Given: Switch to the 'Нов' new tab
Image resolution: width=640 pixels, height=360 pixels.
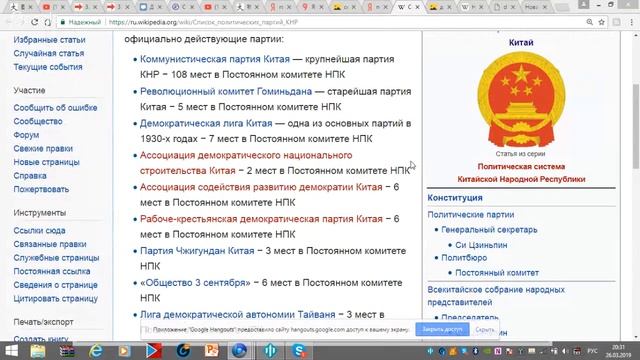Looking at the screenshot, I should click(x=536, y=7).
